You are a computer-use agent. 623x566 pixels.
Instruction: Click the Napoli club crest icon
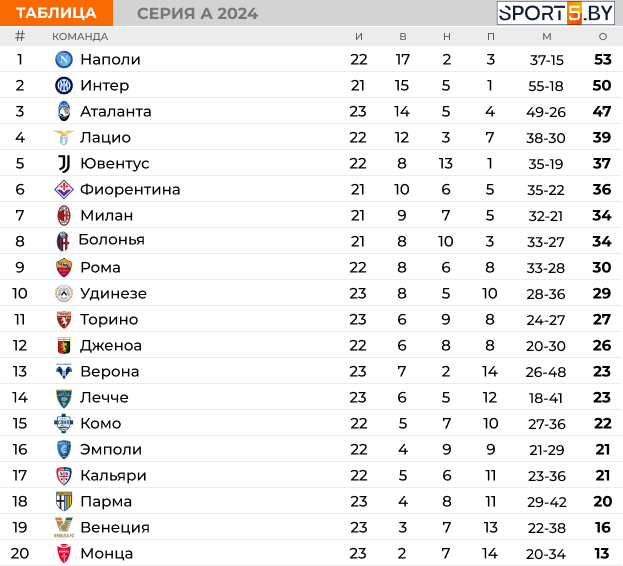point(64,60)
